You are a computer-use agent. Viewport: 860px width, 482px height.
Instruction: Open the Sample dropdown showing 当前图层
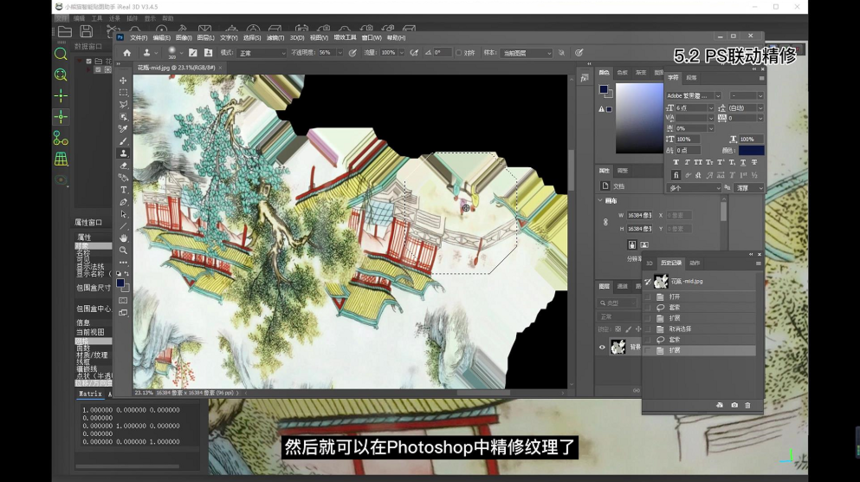526,53
